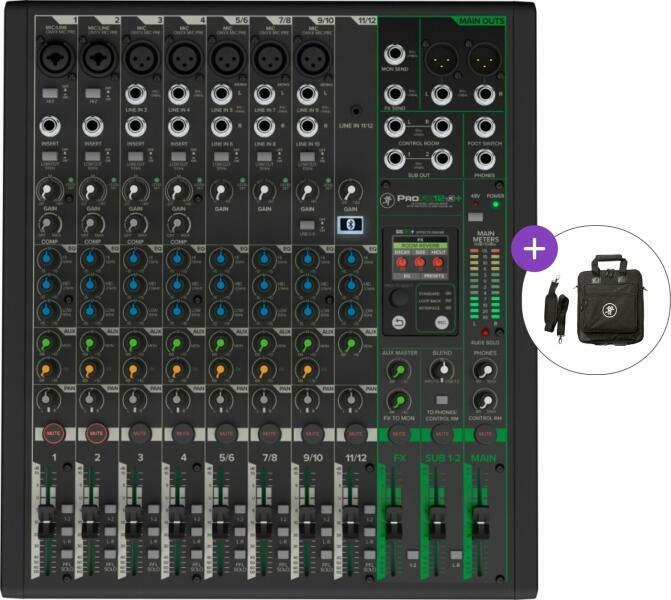671x600 pixels.
Task: Click the FX TO MON knob
Action: tap(398, 401)
